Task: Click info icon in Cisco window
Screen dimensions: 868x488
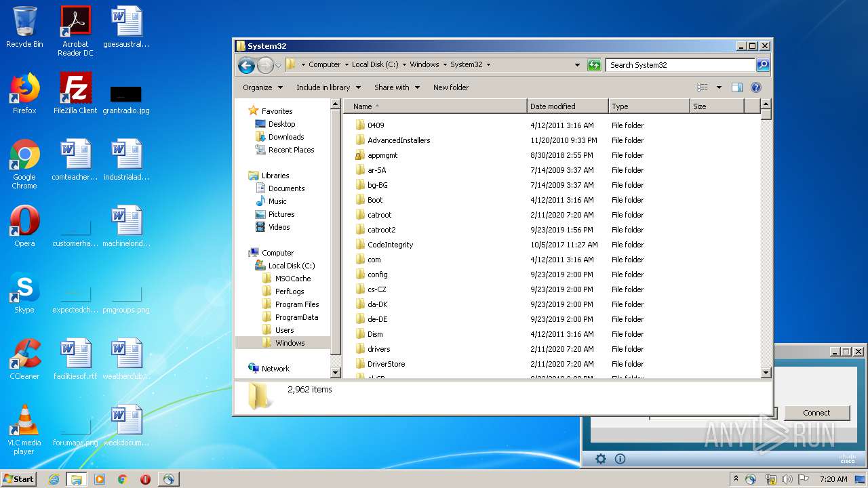Action: [620, 459]
